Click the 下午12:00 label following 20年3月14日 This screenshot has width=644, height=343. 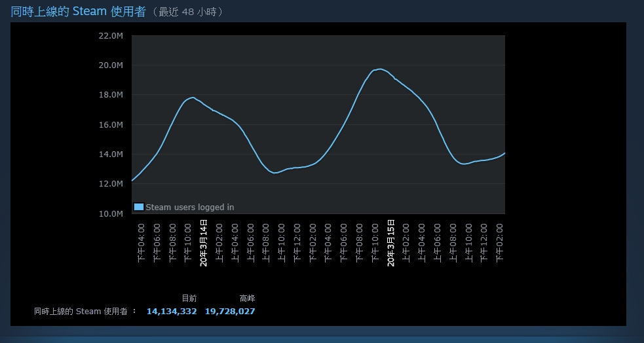tap(297, 243)
